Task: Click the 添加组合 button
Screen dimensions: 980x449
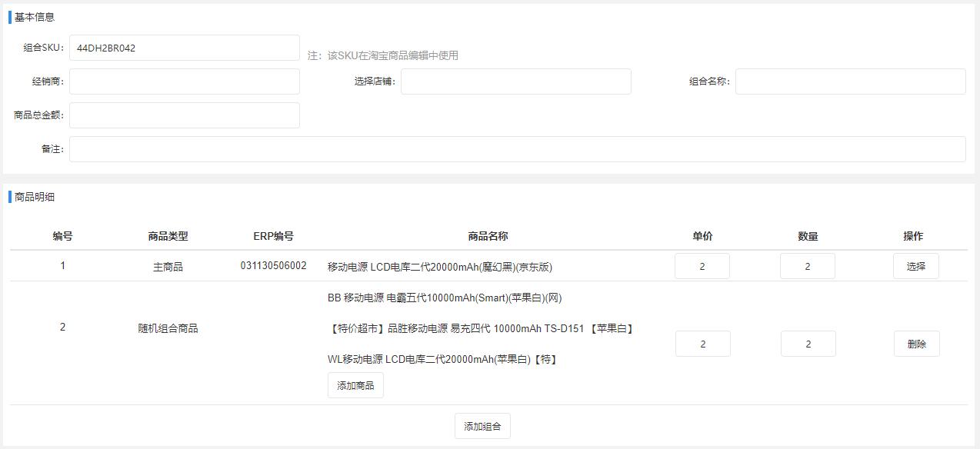Action: (x=482, y=426)
